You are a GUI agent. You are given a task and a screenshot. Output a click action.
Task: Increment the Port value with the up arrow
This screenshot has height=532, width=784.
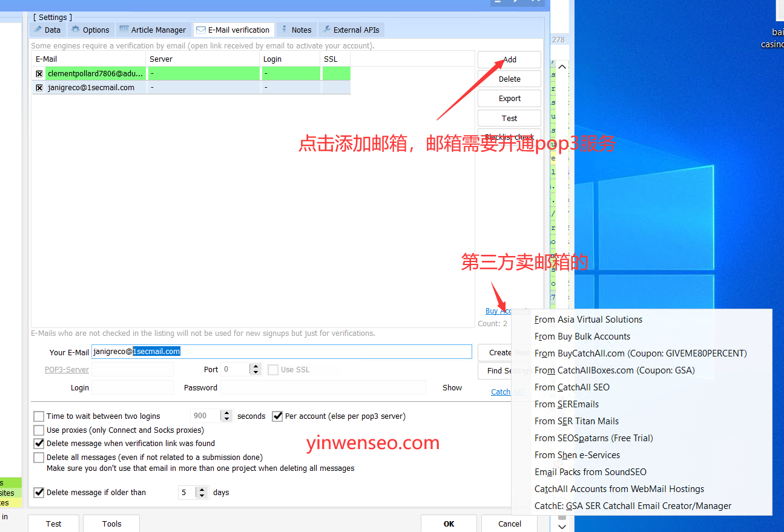[256, 366]
